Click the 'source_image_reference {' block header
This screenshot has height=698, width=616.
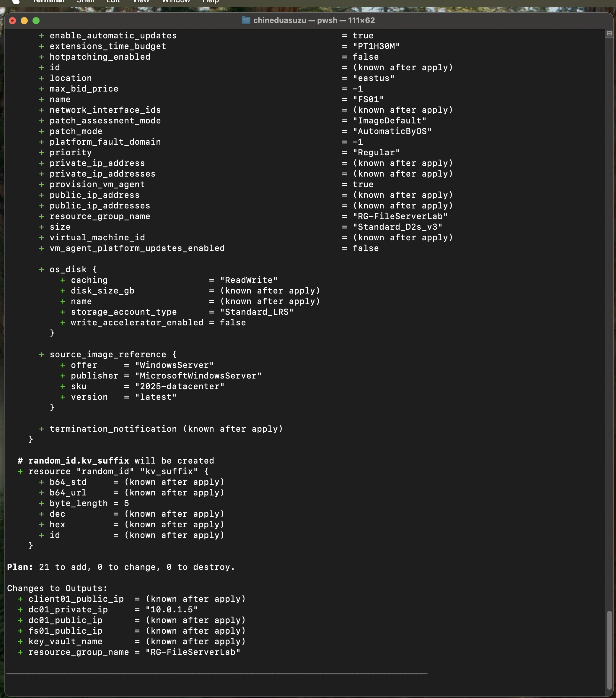113,355
